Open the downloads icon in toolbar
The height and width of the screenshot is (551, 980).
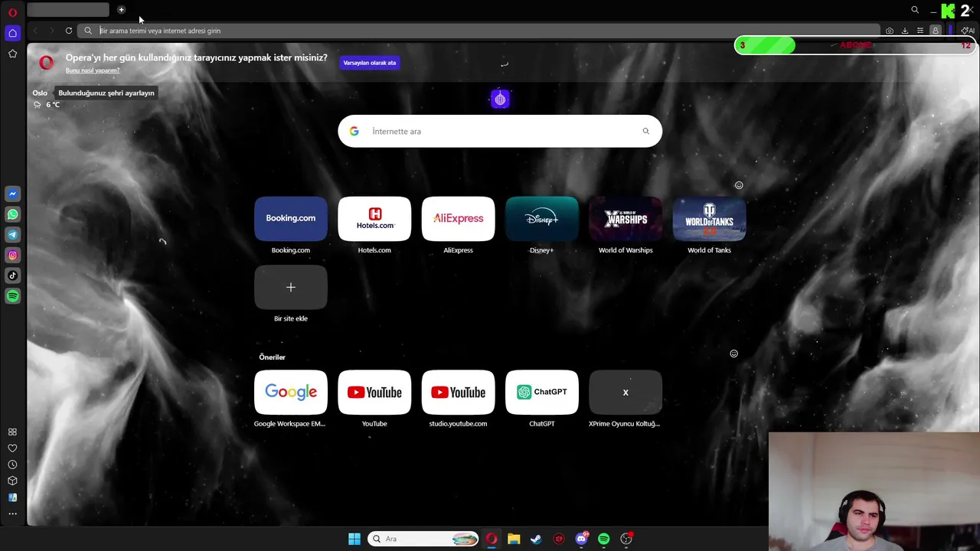[x=905, y=31]
